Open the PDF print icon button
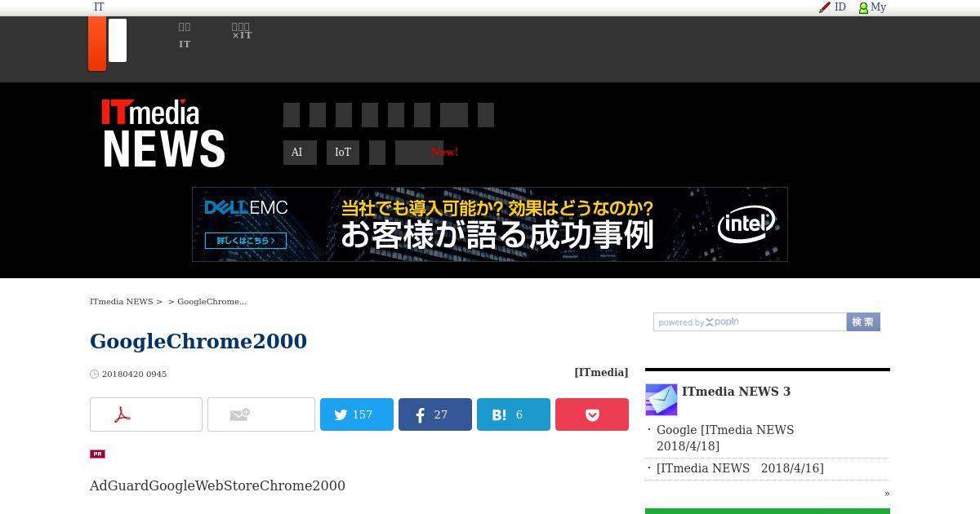 tap(146, 414)
